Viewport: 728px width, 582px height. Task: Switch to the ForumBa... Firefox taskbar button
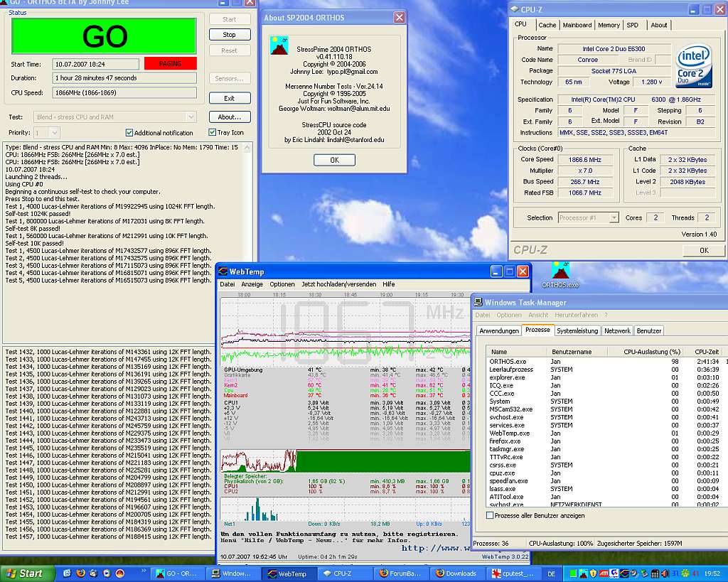point(400,573)
